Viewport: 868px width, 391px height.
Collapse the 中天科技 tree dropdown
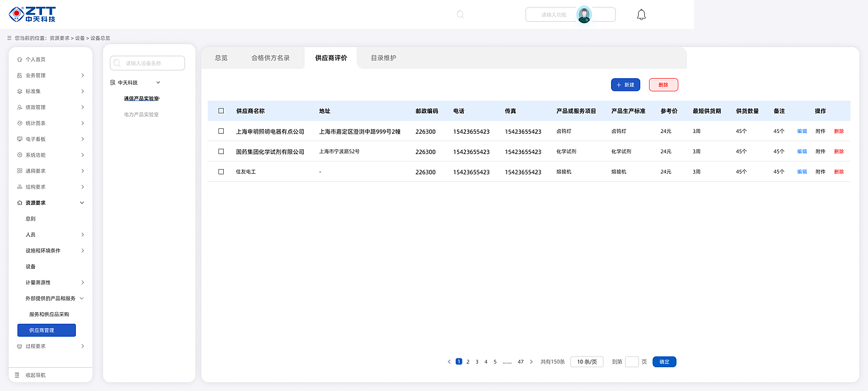tap(158, 81)
